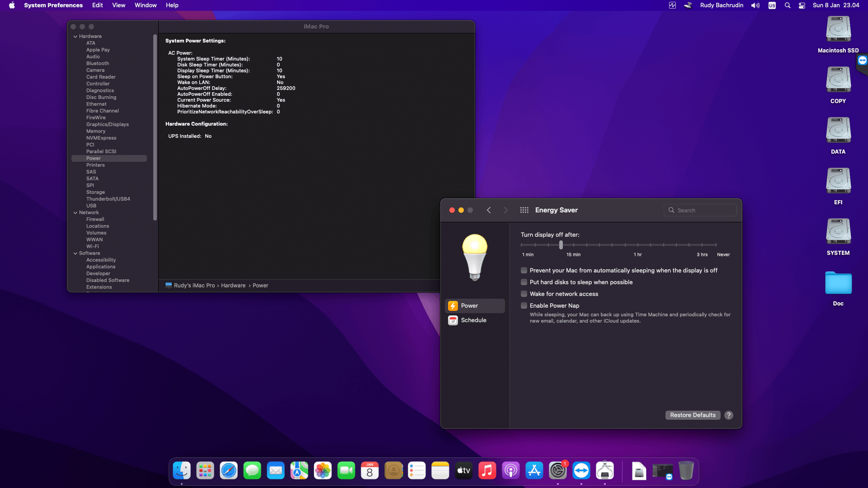Collapse the Hardware tree section
Screen dimensions: 868x488
(x=75, y=36)
